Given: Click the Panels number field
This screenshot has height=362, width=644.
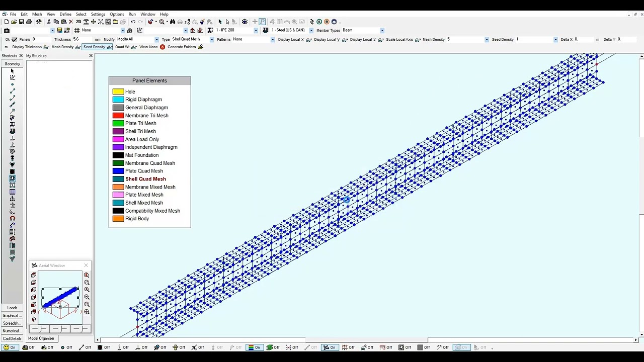Looking at the screenshot, I should click(x=41, y=39).
